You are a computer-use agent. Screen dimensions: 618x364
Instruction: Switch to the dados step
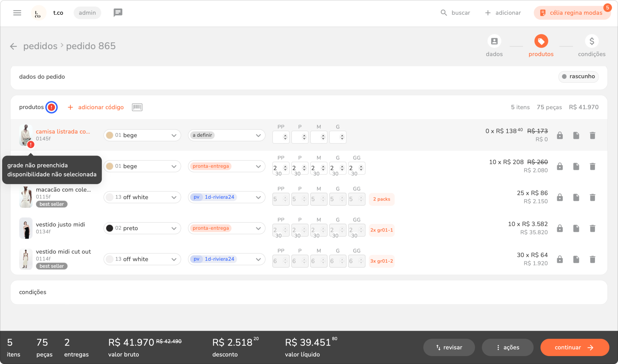tap(494, 42)
